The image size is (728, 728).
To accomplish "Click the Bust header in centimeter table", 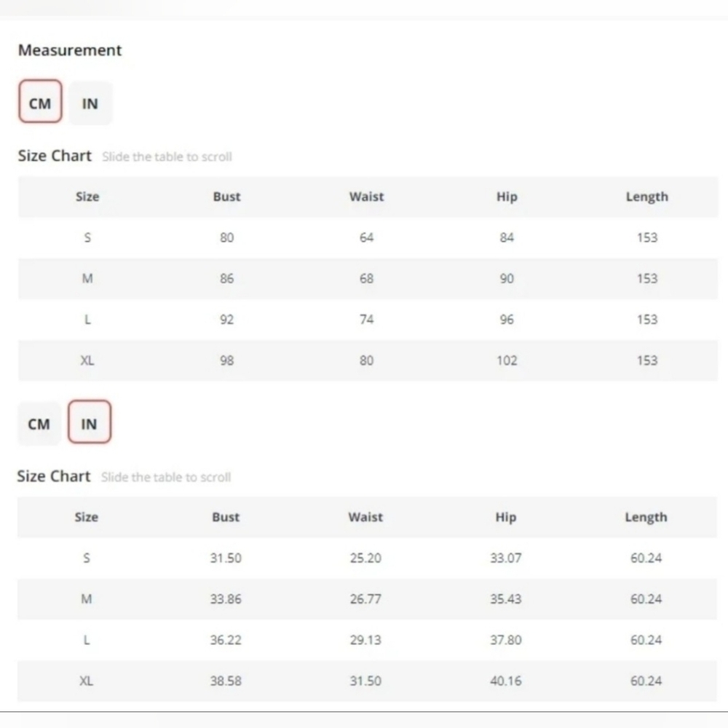I will [x=226, y=197].
